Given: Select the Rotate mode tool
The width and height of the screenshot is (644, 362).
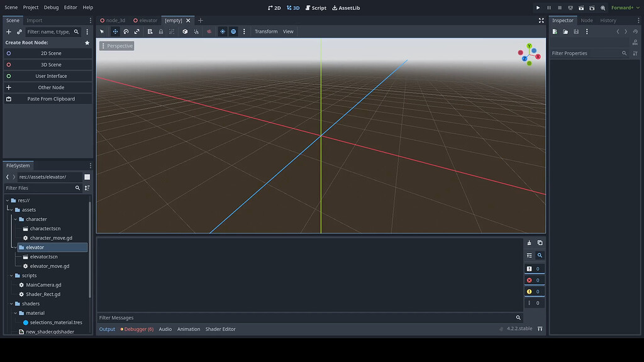Looking at the screenshot, I should pyautogui.click(x=126, y=31).
